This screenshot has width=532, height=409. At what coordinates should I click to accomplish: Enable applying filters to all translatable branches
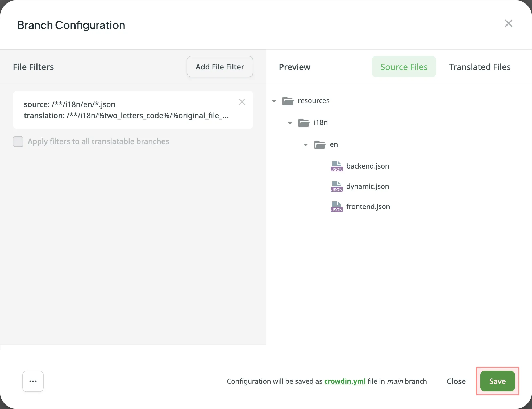pyautogui.click(x=18, y=141)
